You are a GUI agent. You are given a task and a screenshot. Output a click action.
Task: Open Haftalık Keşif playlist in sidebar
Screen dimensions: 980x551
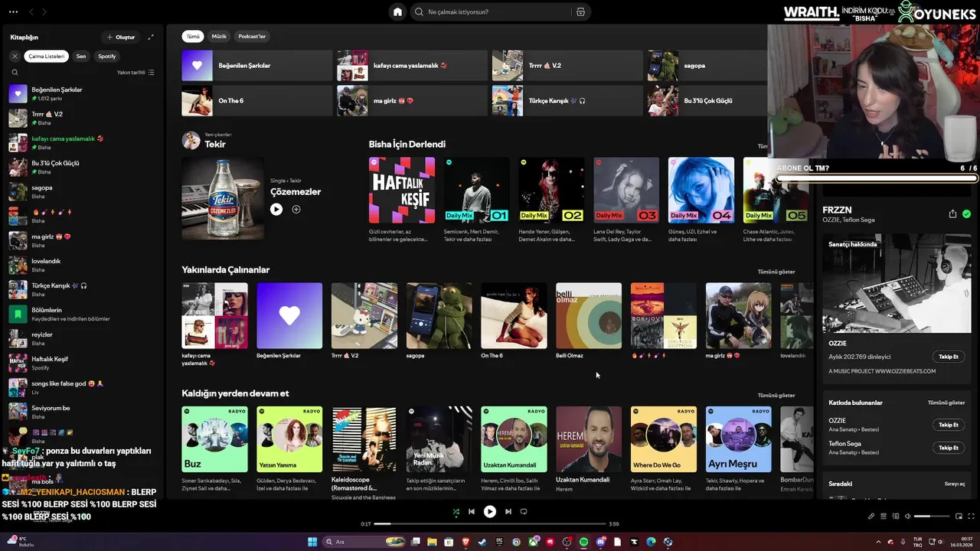(82, 364)
